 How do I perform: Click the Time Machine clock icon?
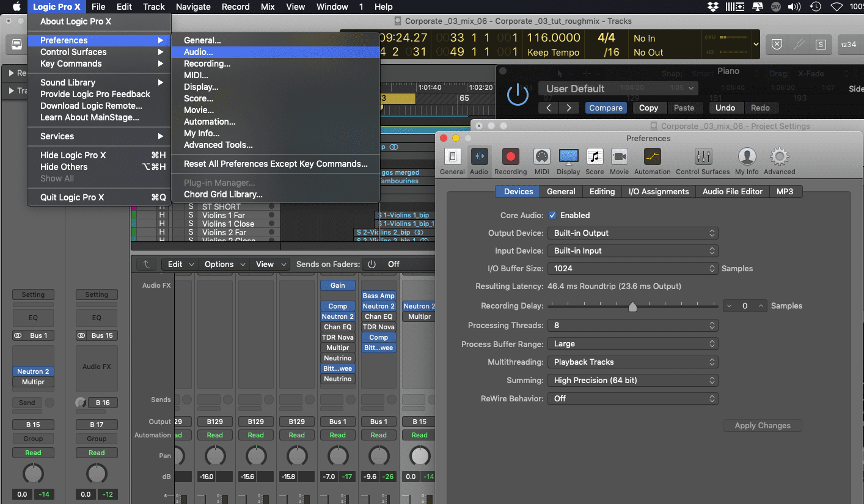tap(815, 7)
